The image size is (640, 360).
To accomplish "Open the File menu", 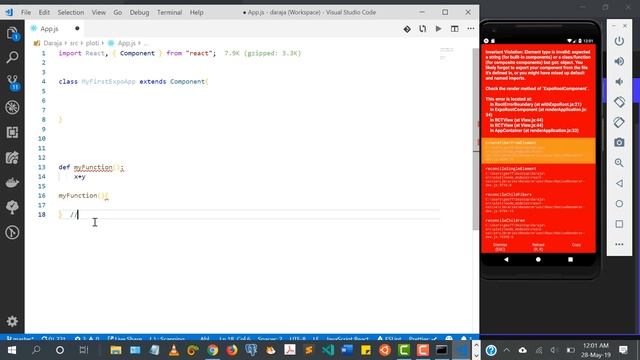I will click(x=26, y=12).
